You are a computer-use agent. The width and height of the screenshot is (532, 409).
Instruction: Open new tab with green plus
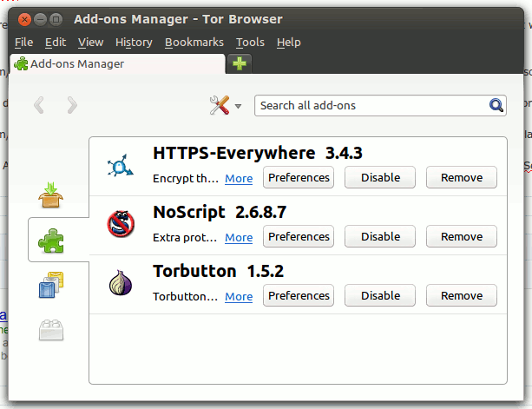coord(240,63)
